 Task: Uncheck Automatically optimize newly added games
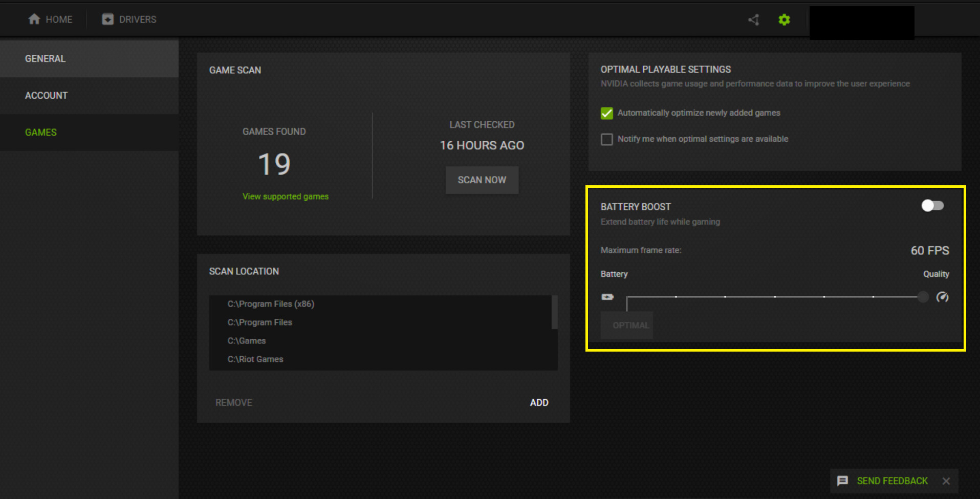click(x=607, y=113)
